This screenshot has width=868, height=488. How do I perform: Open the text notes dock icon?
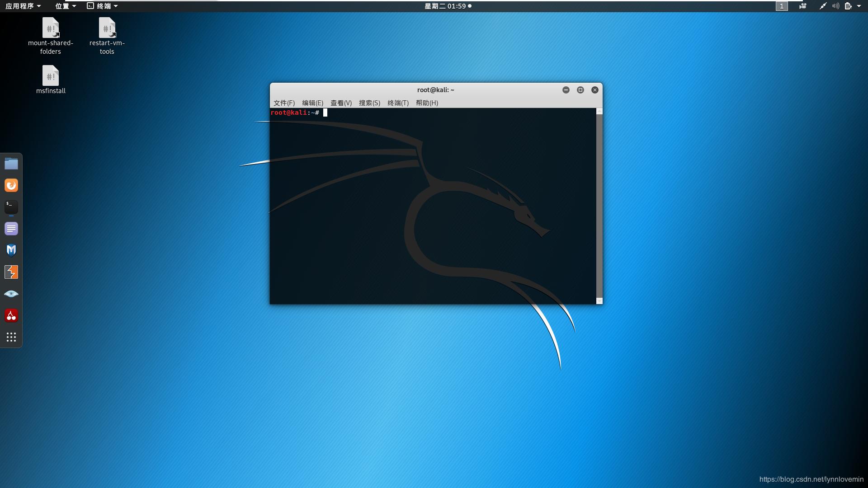(x=11, y=229)
